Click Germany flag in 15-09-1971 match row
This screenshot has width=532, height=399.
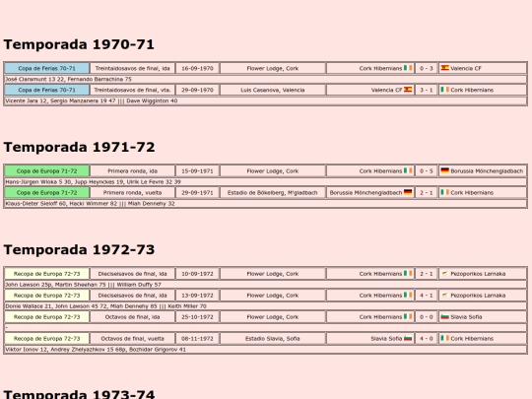(444, 170)
